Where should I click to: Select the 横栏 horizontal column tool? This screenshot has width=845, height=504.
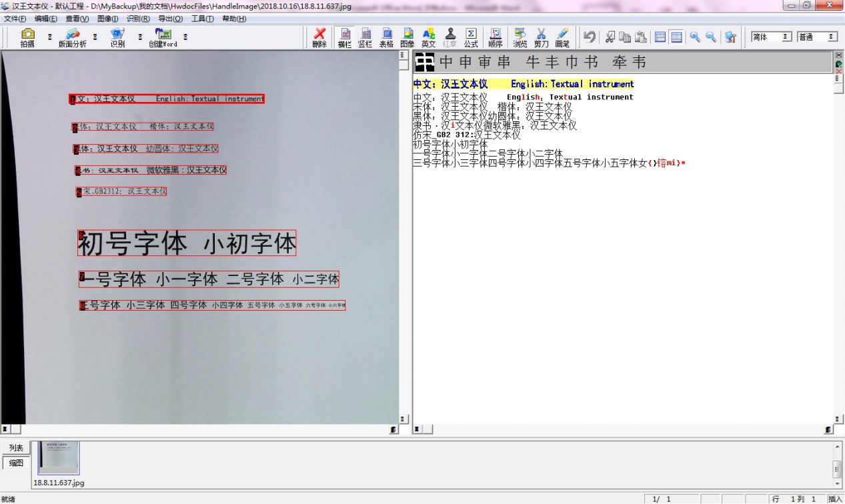[x=344, y=37]
